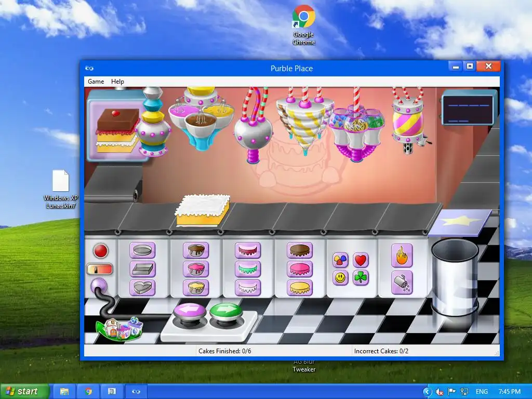Click Incorrect Cakes: 0/2 status text
The image size is (532, 399).
pyautogui.click(x=381, y=351)
